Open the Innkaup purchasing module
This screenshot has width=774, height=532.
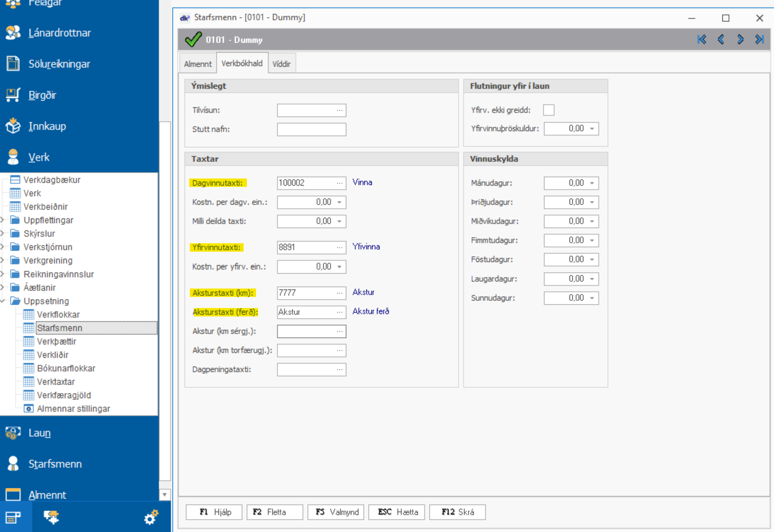(47, 126)
